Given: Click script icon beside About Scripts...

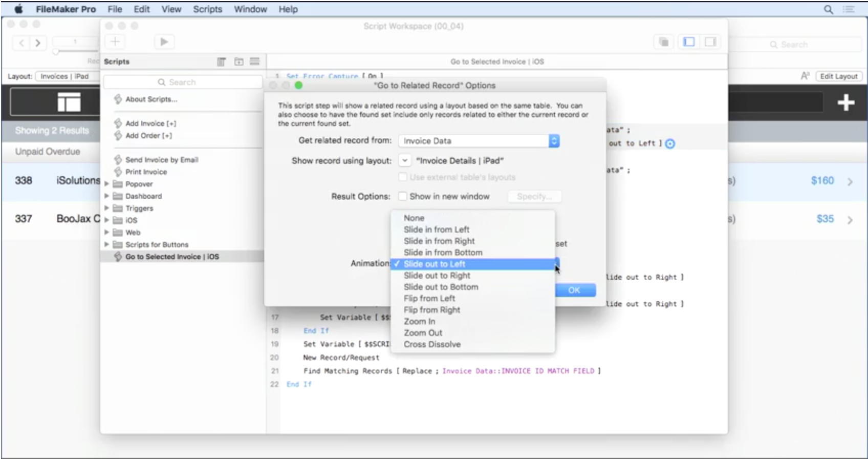Looking at the screenshot, I should [118, 99].
